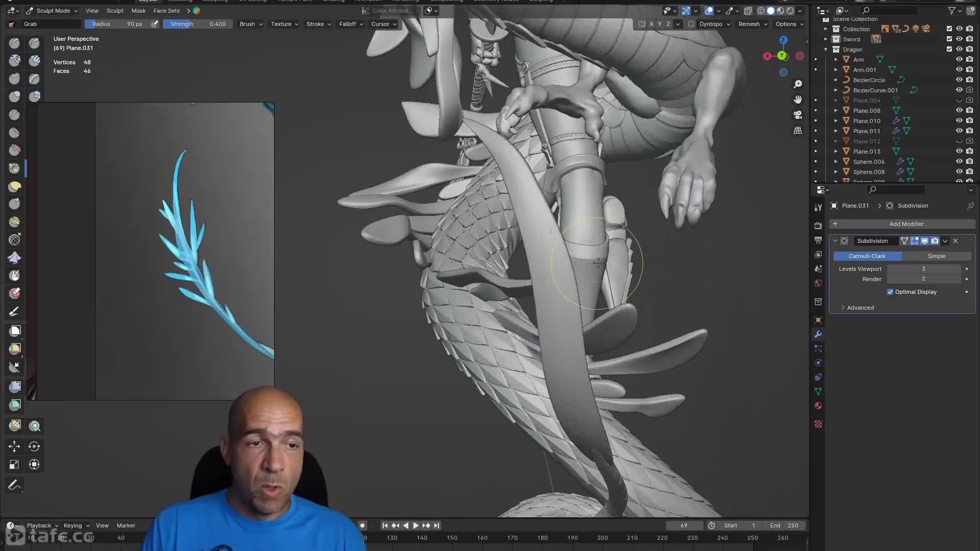Disable render camera for Arm.001
The image size is (980, 551).
tap(969, 69)
